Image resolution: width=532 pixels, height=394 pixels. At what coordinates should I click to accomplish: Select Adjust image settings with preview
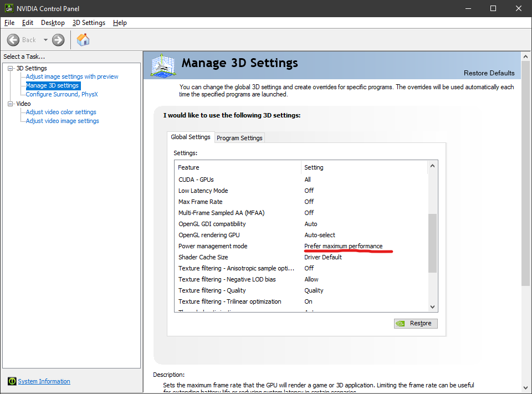point(72,76)
